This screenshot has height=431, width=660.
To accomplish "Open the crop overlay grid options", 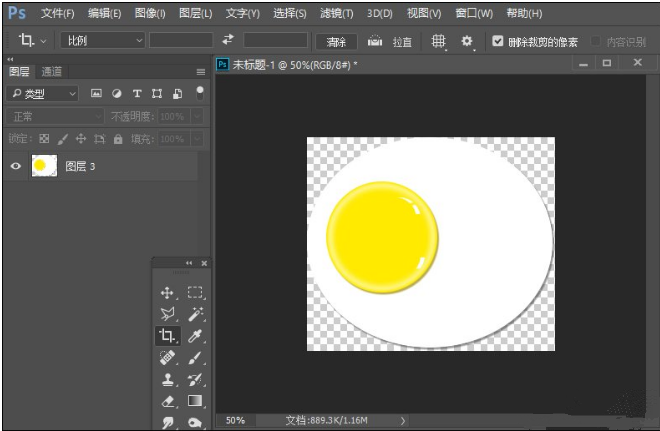I will [438, 41].
